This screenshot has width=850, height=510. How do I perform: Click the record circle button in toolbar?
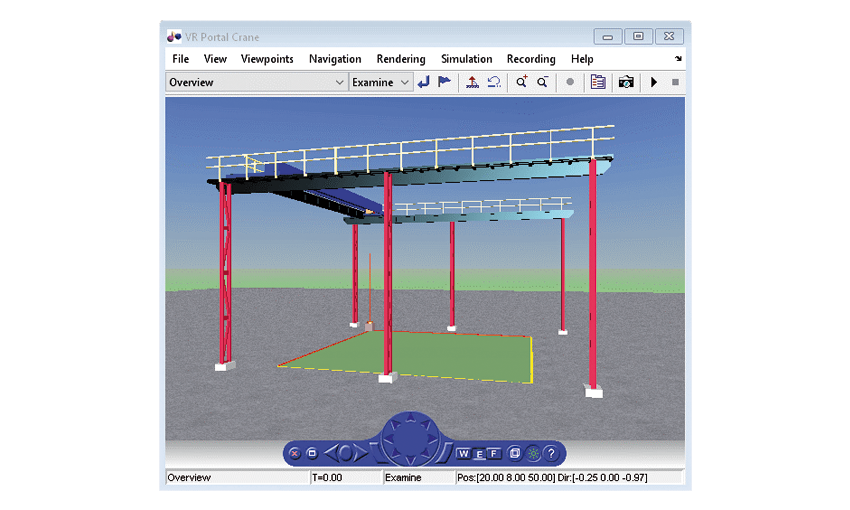[x=570, y=82]
